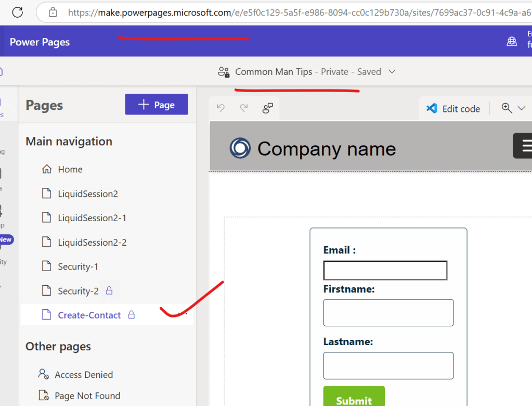Click the undo arrow in editor toolbar
The width and height of the screenshot is (532, 406).
(221, 108)
